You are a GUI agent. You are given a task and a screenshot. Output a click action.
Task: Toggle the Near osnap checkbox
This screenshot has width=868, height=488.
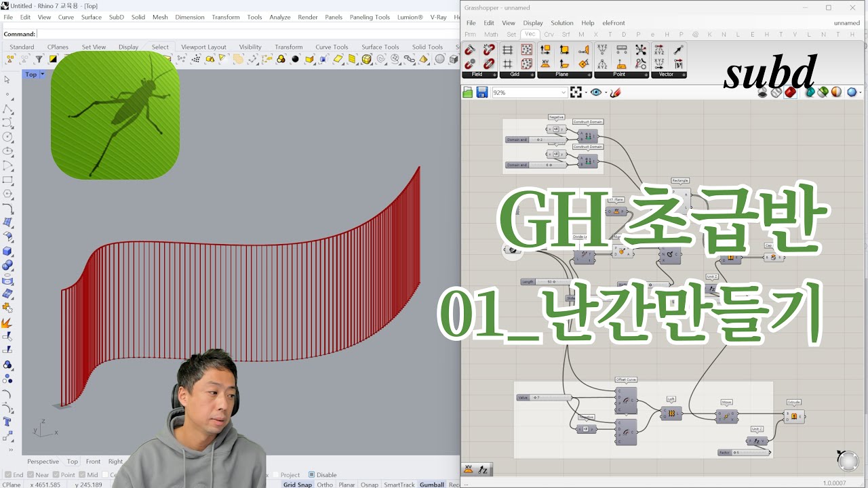pos(31,475)
